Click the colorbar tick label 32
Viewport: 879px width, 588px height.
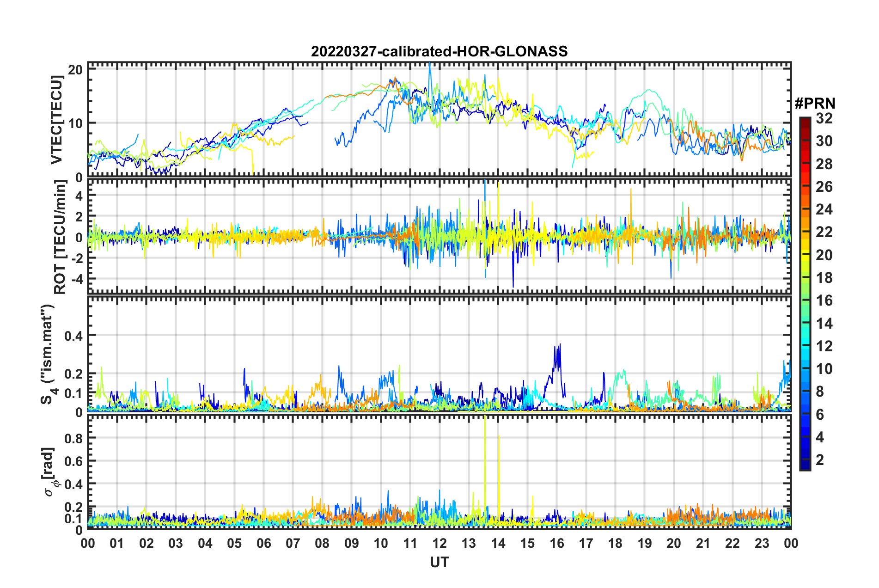(824, 118)
